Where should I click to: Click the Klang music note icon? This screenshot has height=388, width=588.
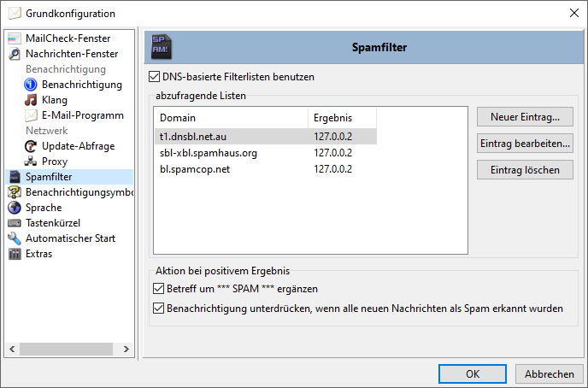pos(31,100)
